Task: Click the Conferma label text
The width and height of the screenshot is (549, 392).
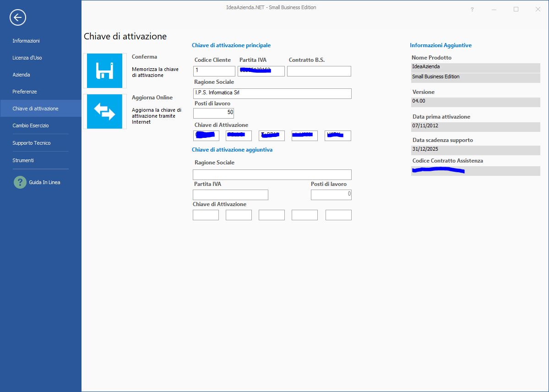Action: point(144,57)
